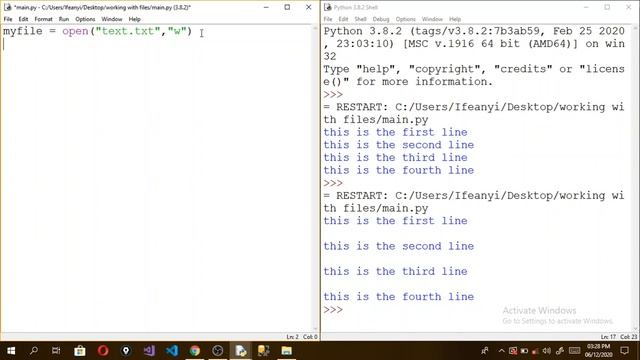
Task: Open the Options menu in main.py editor
Action: (x=85, y=19)
